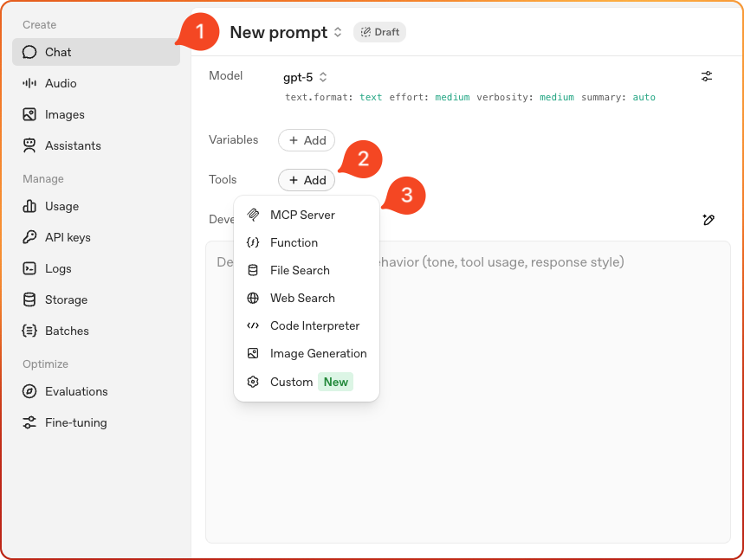Go to Images section
Image resolution: width=744 pixels, height=560 pixels.
coord(65,114)
